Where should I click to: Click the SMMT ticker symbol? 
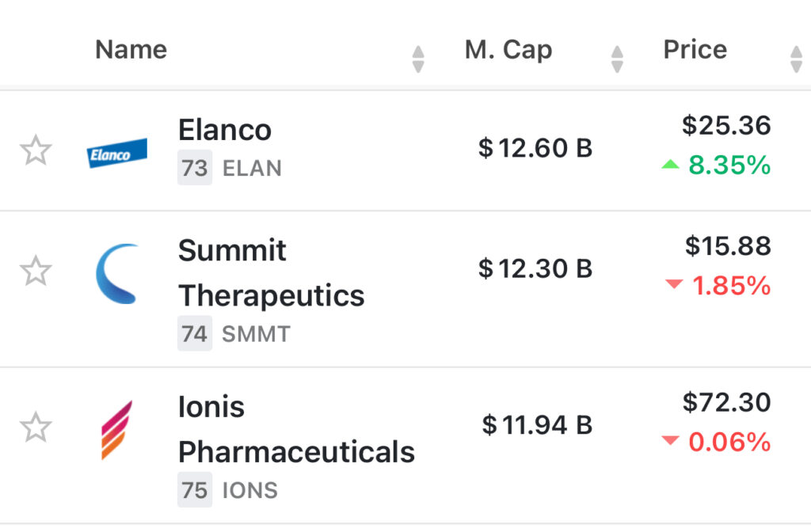click(256, 334)
